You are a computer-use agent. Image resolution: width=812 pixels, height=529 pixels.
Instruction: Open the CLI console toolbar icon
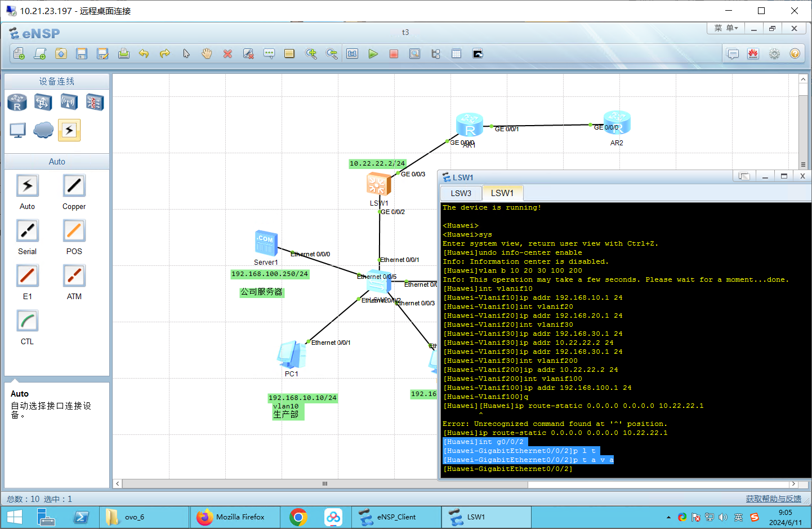(x=478, y=54)
